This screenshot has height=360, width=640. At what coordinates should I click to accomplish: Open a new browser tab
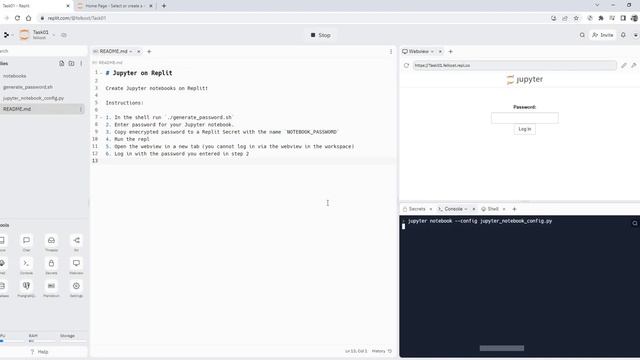pyautogui.click(x=164, y=6)
